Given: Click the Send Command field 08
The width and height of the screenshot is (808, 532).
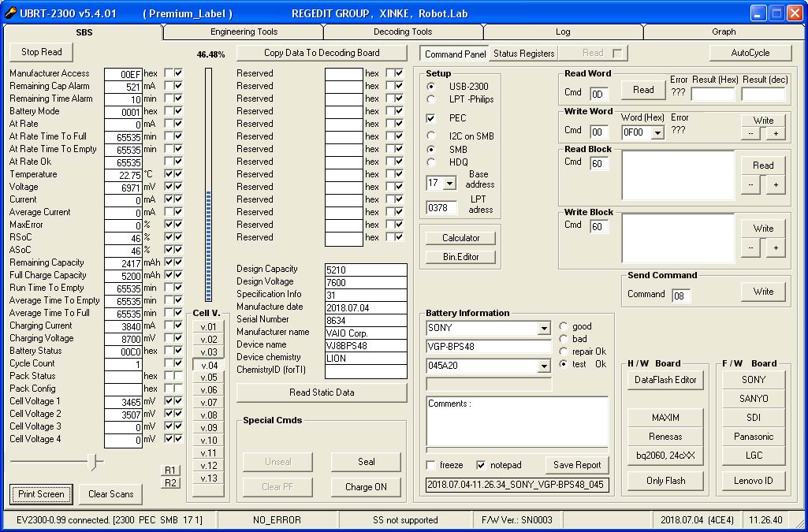Looking at the screenshot, I should point(681,296).
